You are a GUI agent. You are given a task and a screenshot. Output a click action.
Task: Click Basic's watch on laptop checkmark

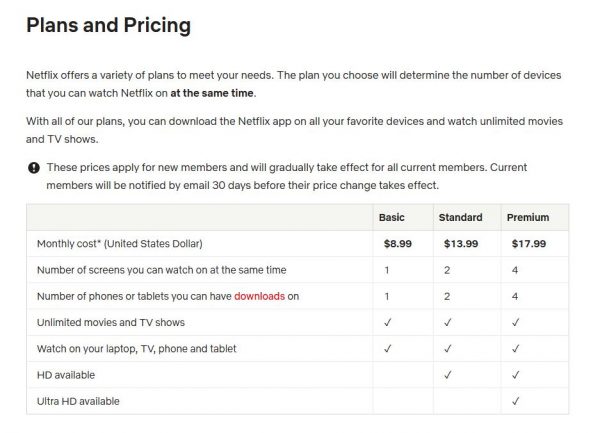[x=388, y=348]
